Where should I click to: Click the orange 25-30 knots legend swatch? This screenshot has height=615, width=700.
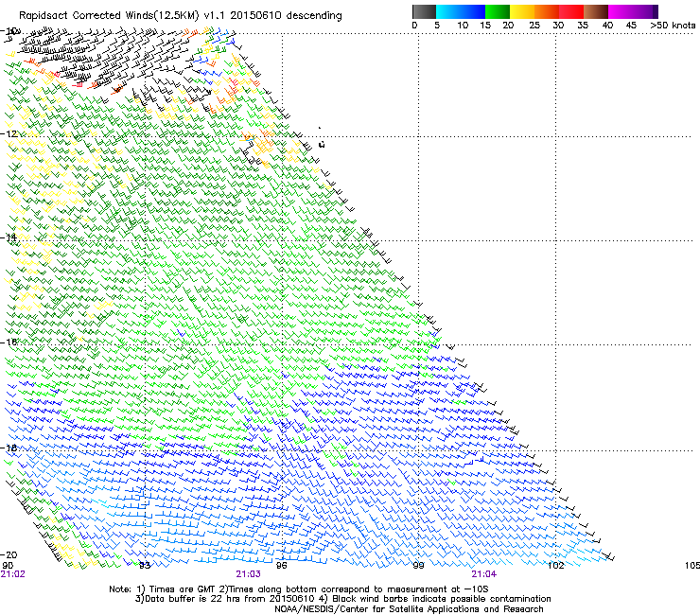click(x=547, y=11)
